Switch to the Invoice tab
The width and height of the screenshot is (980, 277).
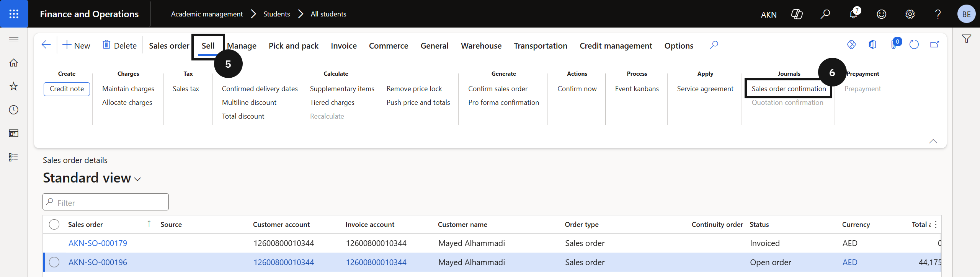click(x=344, y=46)
